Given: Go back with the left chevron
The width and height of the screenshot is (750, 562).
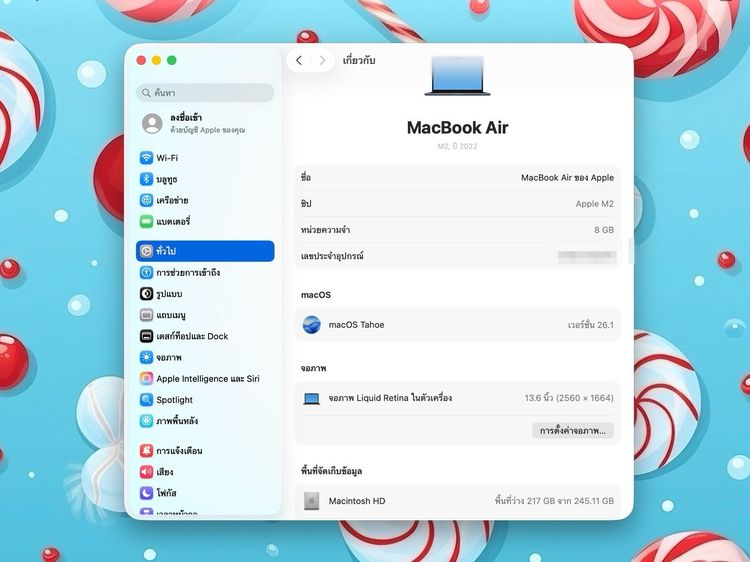Looking at the screenshot, I should click(299, 60).
